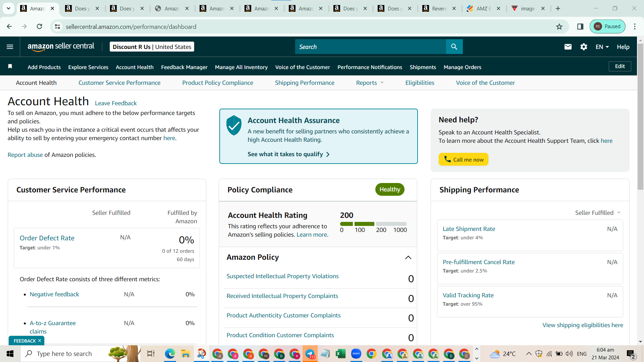Open a new browser tab
The image size is (644, 362).
pyautogui.click(x=558, y=8)
